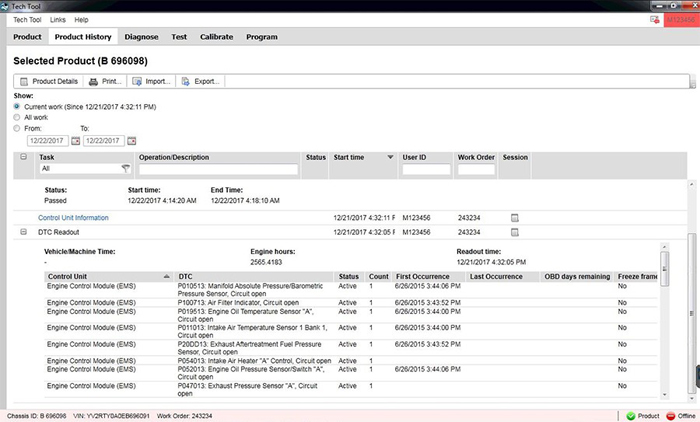Click the Task filter funnel icon
Viewport: 700px width, 422px height.
126,168
